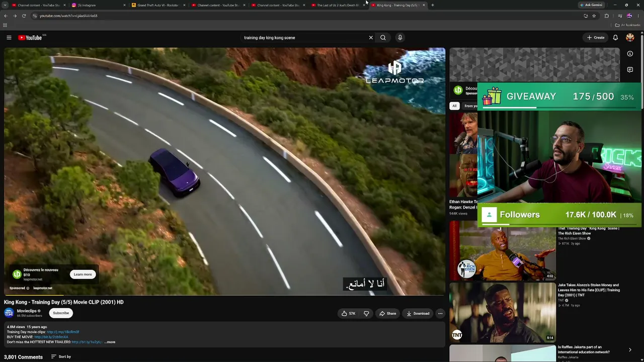Expand the Raffles Jakarta ad chevron

click(630, 350)
